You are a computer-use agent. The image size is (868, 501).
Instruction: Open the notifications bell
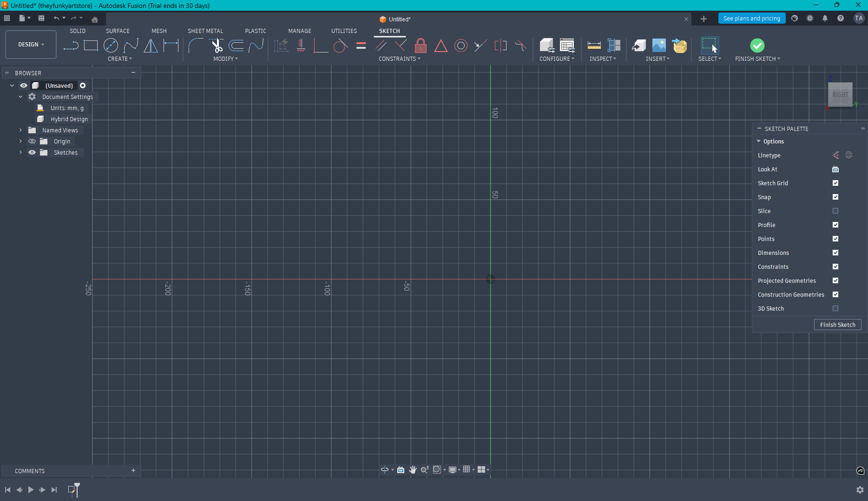point(825,18)
